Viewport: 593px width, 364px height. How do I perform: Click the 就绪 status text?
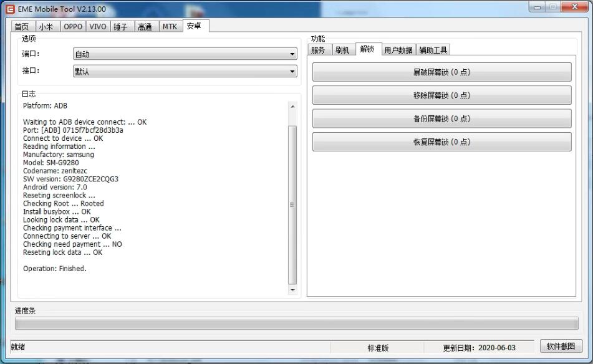(x=18, y=347)
